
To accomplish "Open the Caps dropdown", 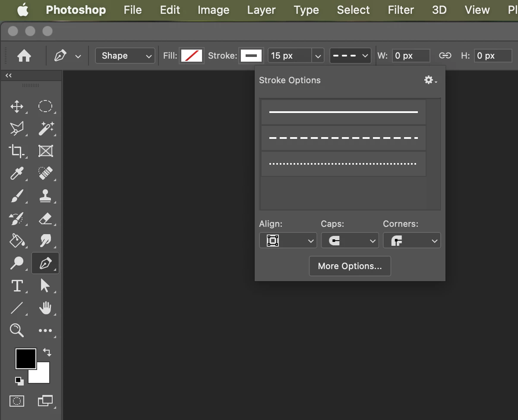I will click(x=350, y=241).
